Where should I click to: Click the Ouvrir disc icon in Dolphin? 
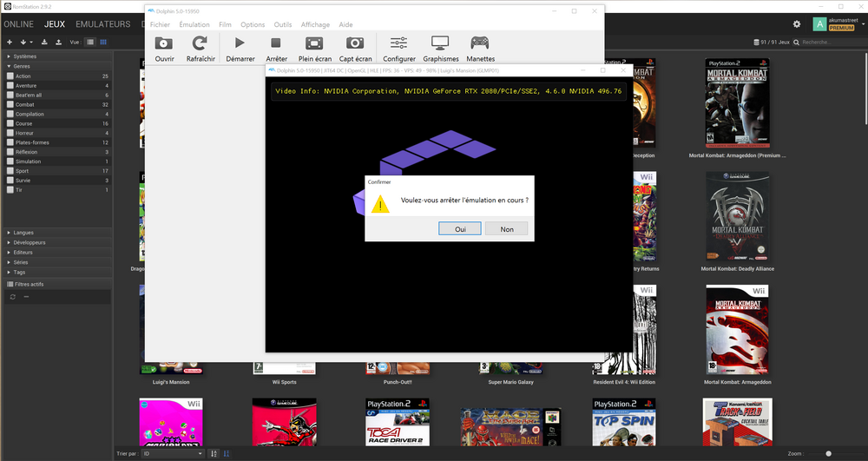[x=164, y=43]
